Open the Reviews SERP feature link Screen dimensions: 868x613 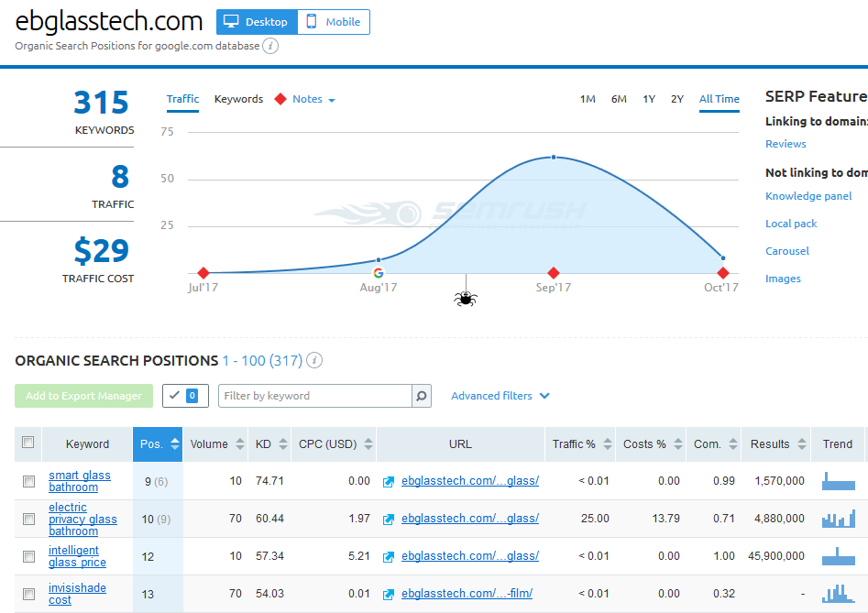pyautogui.click(x=786, y=144)
